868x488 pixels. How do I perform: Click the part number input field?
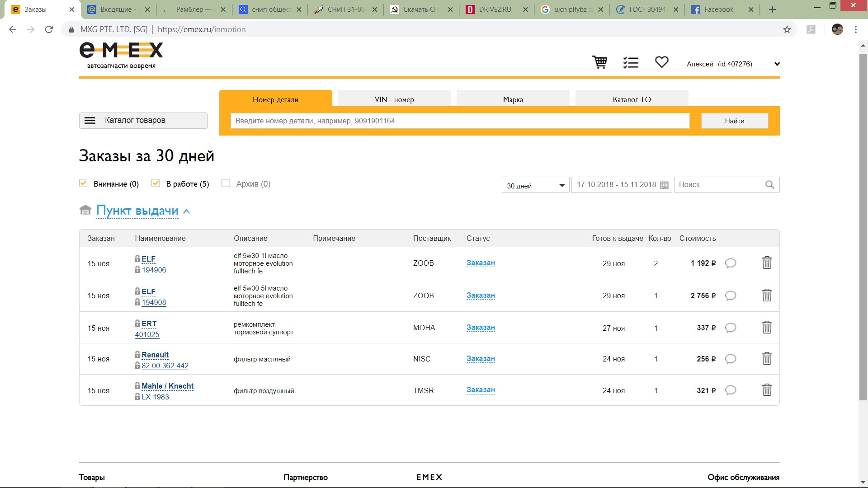tap(459, 121)
